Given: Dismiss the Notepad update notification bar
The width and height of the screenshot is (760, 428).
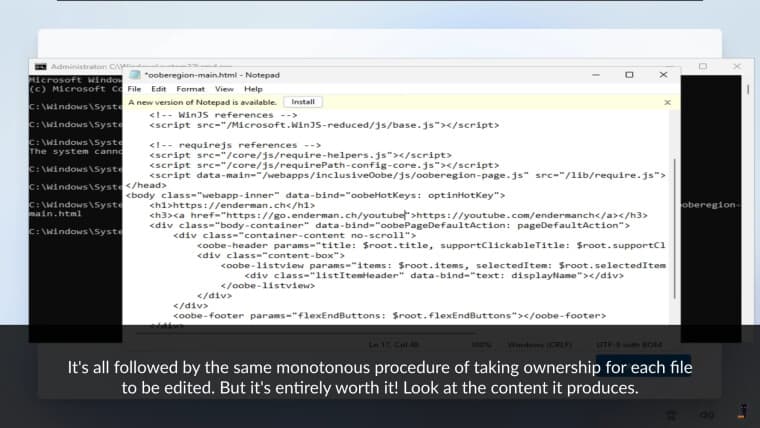Looking at the screenshot, I should (667, 102).
